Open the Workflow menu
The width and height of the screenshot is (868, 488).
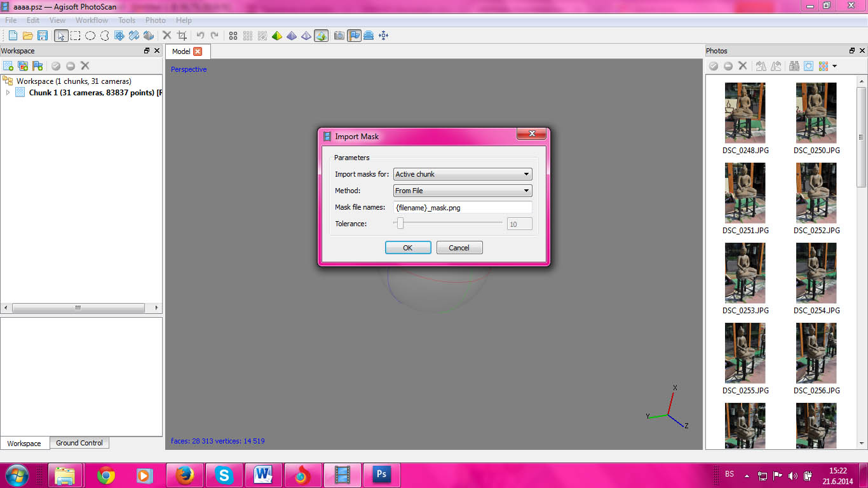[x=92, y=20]
